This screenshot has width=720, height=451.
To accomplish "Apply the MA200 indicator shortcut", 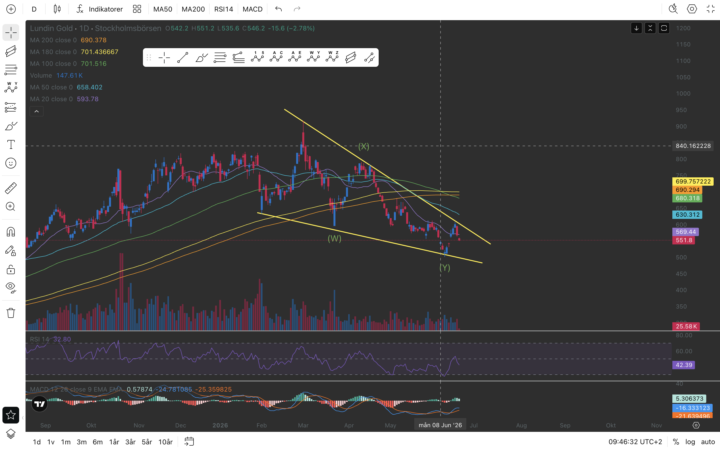I will coord(193,9).
